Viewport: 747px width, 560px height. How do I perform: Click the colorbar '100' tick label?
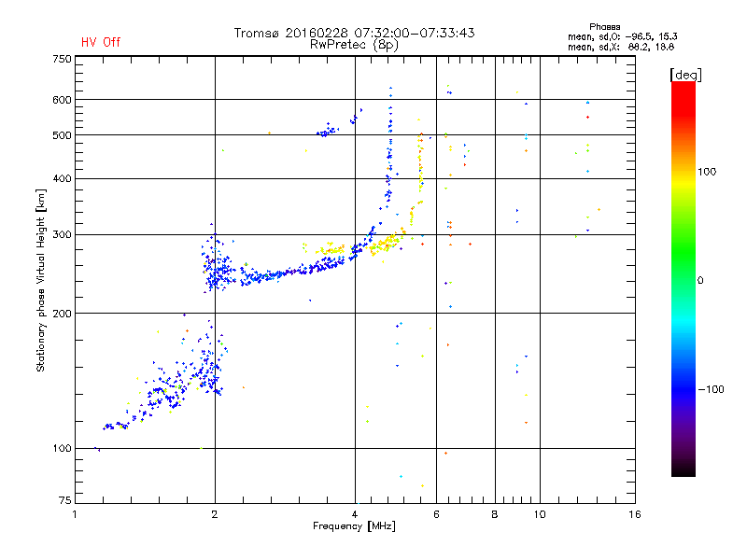tap(707, 172)
